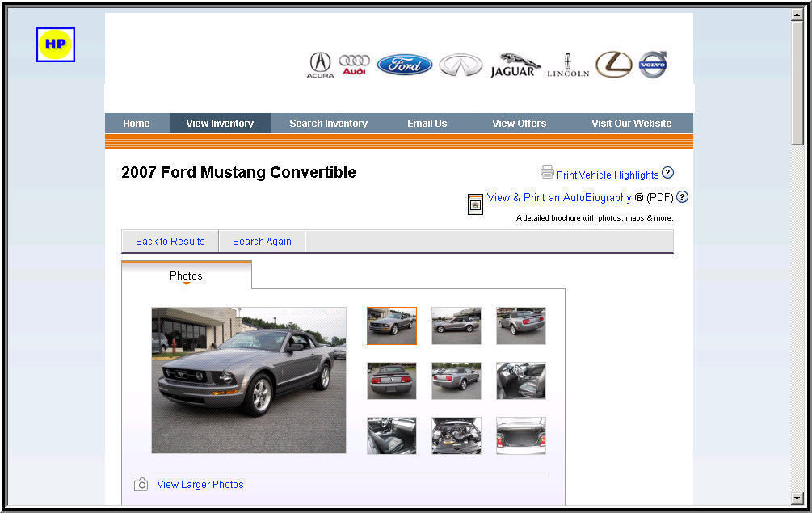Click the Lexus brand logo

pyautogui.click(x=614, y=65)
